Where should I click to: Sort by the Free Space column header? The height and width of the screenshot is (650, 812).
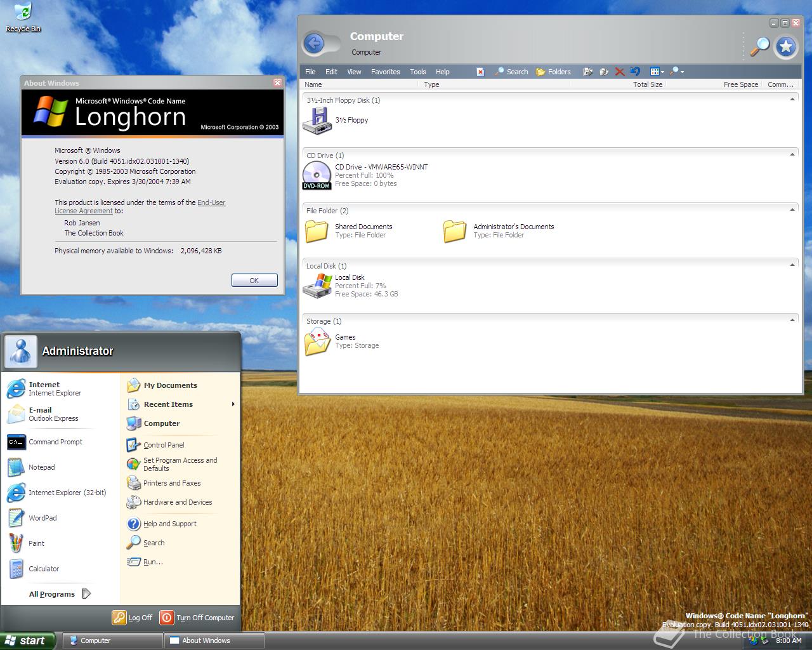pyautogui.click(x=714, y=84)
